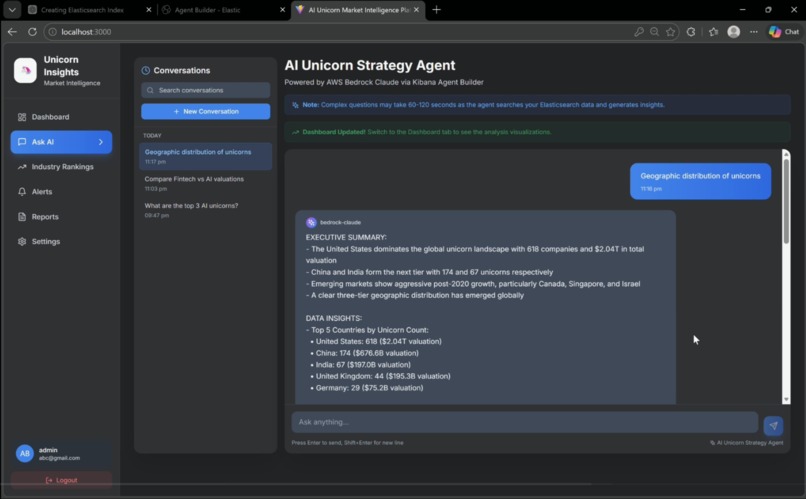Screen dimensions: 806x499
Task: Click the AB admin avatar
Action: [x=25, y=453]
